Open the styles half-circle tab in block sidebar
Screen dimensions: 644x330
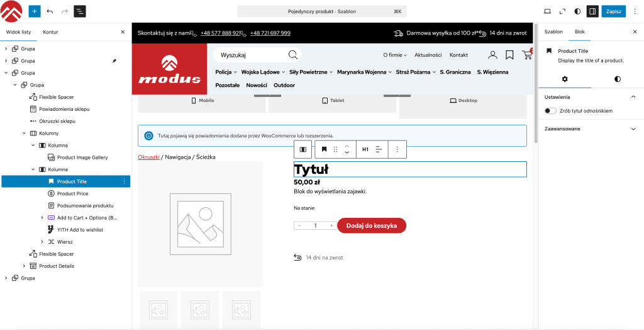pyautogui.click(x=618, y=79)
